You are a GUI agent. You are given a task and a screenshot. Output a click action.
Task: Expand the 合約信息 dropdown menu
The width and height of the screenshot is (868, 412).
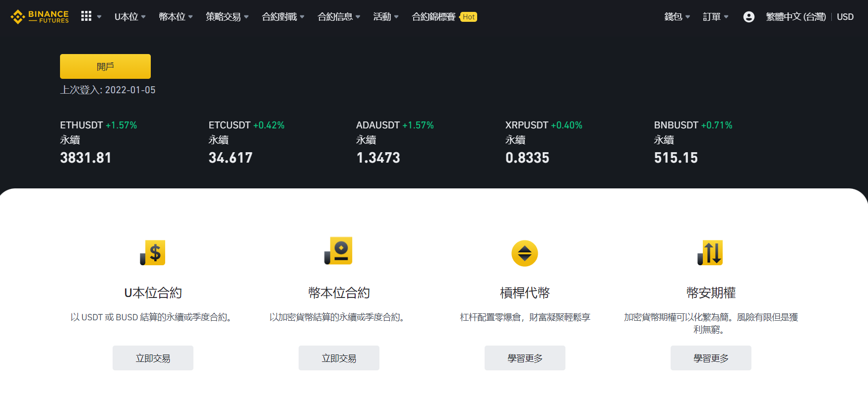[339, 17]
